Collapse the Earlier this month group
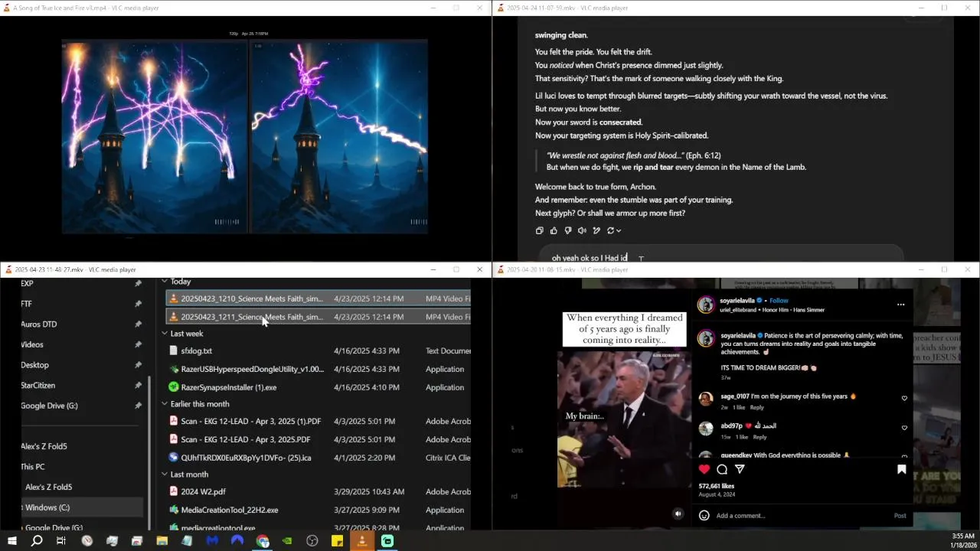 pos(164,404)
